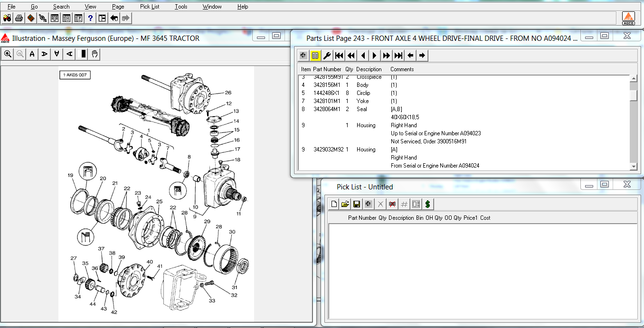Open the Help menu

(243, 7)
